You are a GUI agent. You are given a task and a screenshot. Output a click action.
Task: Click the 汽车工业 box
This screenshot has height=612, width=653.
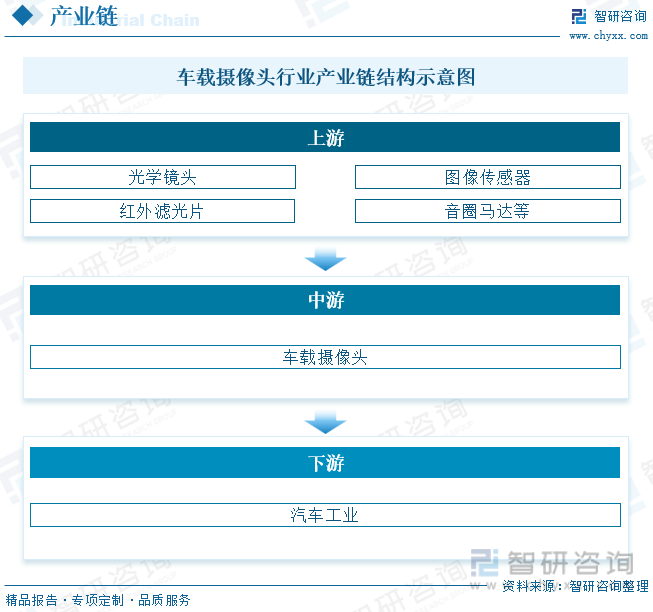click(325, 515)
